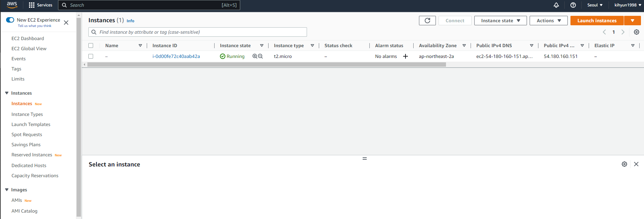The image size is (644, 219).
Task: Click the search magnifier in top bar
Action: point(64,5)
